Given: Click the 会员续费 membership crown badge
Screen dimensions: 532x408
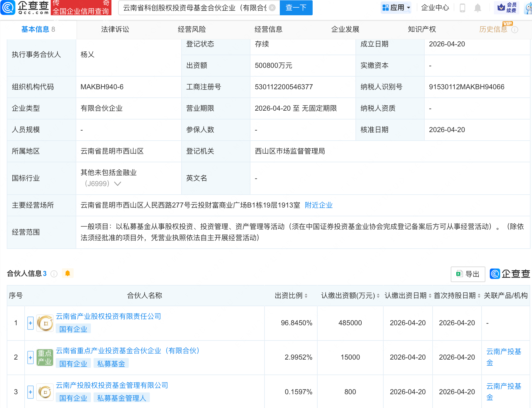Looking at the screenshot, I should pos(506,8).
